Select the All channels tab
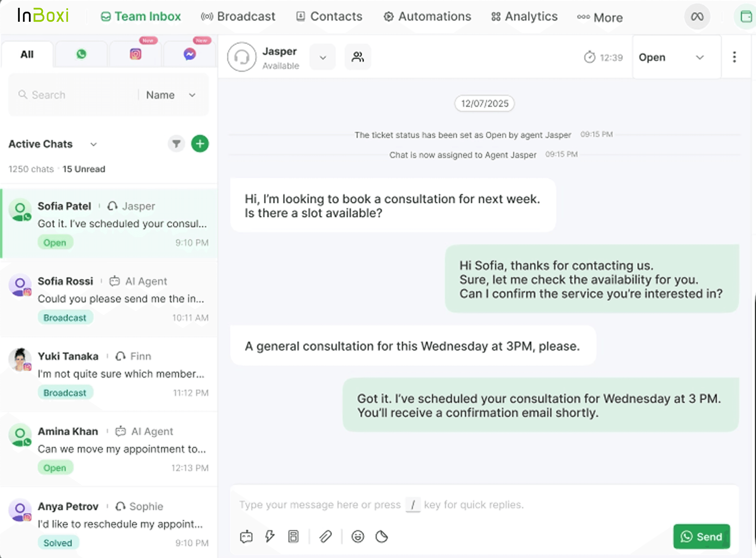This screenshot has height=558, width=756. coord(27,54)
